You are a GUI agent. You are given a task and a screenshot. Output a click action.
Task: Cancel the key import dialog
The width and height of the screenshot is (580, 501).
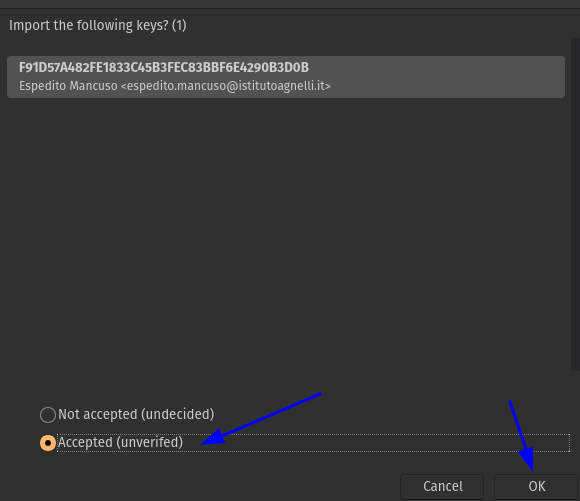[442, 486]
